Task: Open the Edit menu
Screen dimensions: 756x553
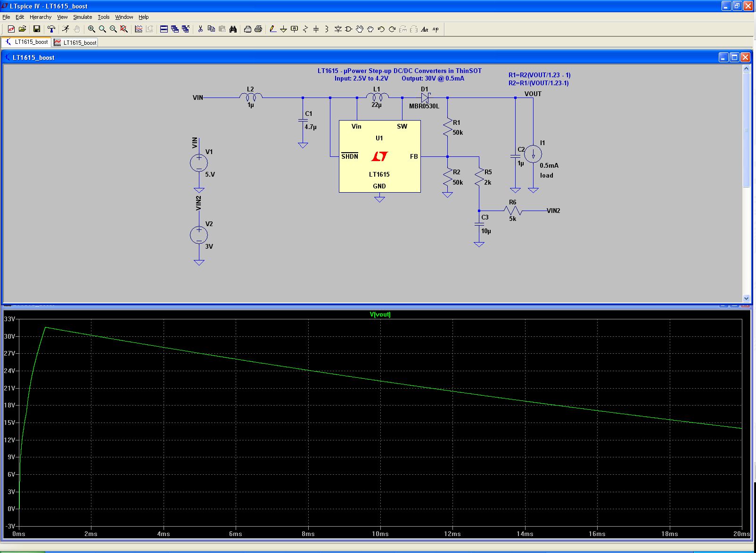Action: [20, 17]
